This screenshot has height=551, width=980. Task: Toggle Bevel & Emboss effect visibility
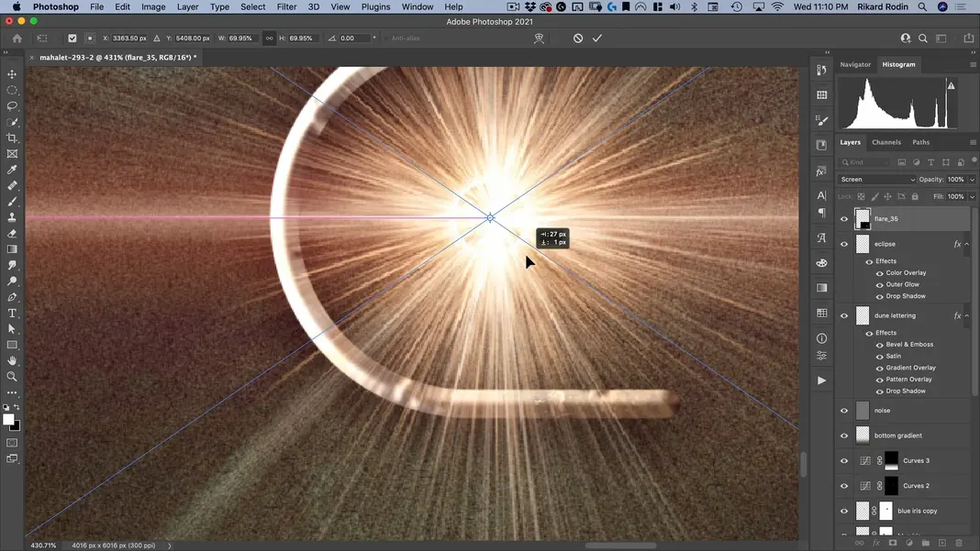pyautogui.click(x=879, y=345)
